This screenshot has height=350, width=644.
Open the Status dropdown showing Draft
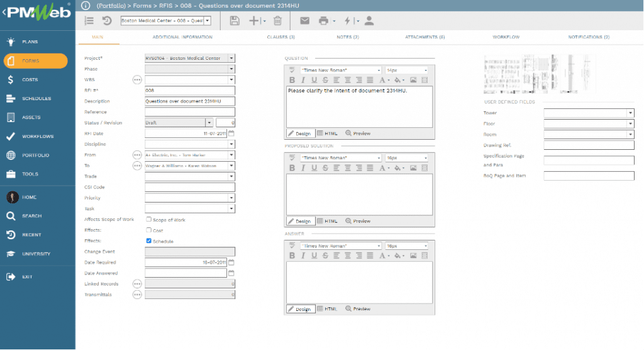209,123
